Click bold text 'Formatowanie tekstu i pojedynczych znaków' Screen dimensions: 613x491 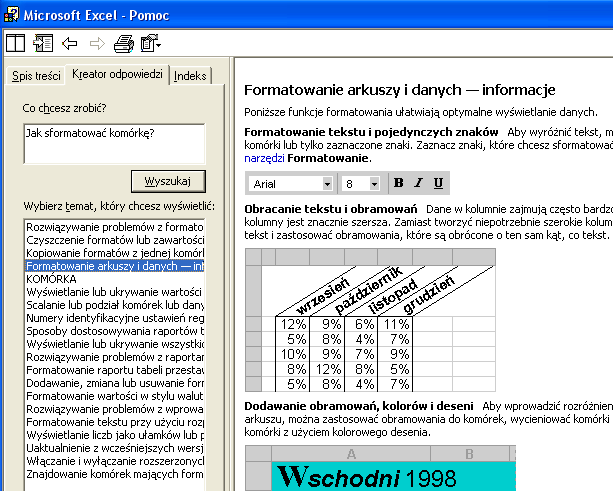(x=371, y=132)
